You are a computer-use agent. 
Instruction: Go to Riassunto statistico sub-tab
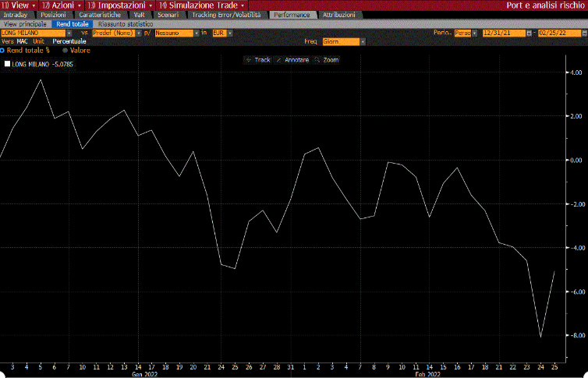126,24
